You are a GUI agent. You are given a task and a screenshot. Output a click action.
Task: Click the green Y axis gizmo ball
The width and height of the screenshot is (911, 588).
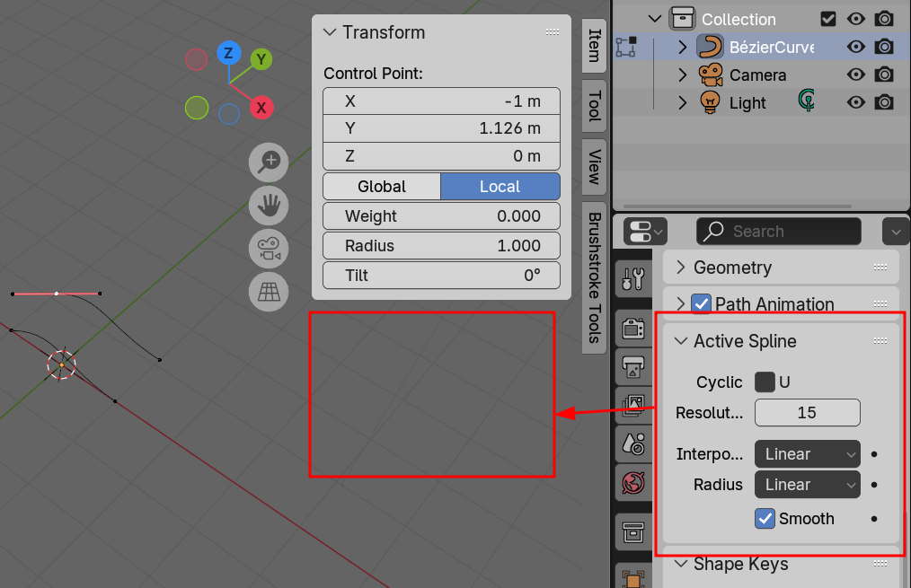point(261,59)
